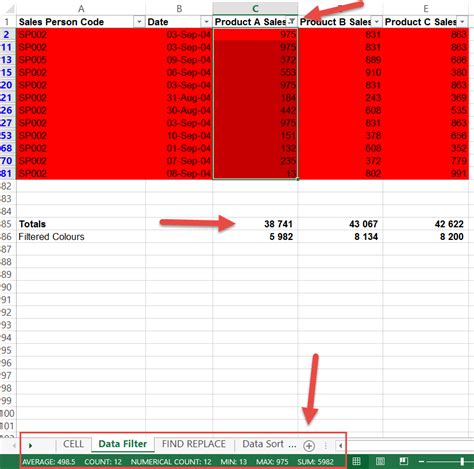Click the Product A value 442
474x469 pixels.
coord(255,110)
